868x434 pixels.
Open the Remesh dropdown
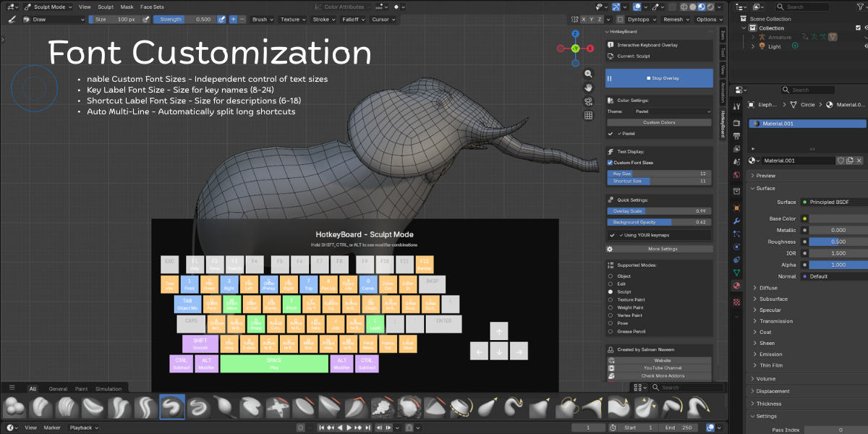click(x=676, y=20)
